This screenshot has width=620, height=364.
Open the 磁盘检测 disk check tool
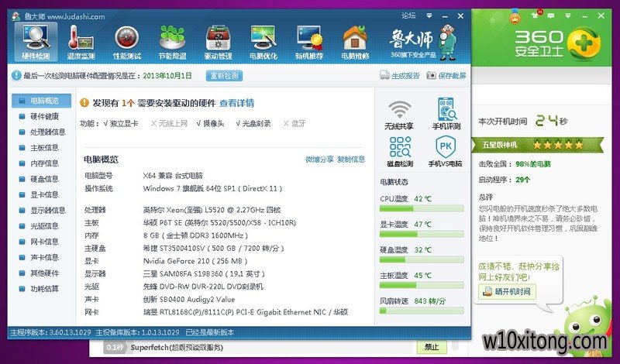pos(400,152)
